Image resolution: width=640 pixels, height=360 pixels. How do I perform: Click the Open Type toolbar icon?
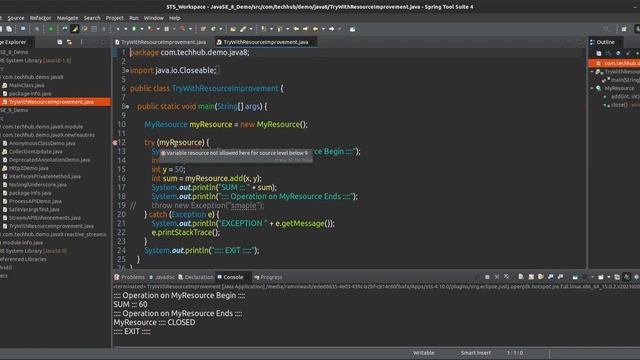coord(233,29)
